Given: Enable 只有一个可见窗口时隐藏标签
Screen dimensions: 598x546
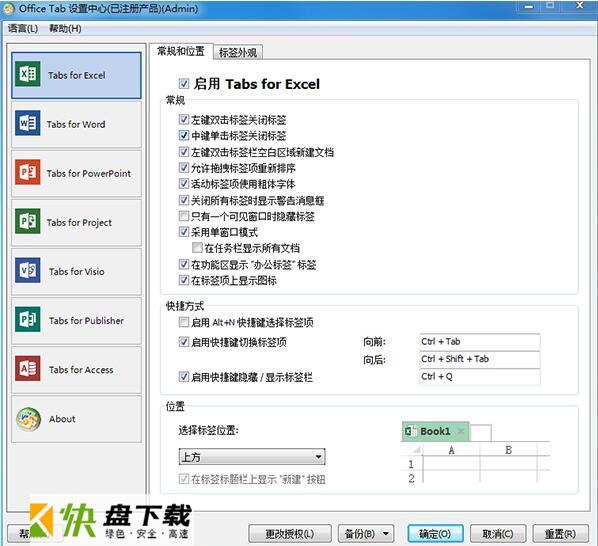Looking at the screenshot, I should point(183,216).
